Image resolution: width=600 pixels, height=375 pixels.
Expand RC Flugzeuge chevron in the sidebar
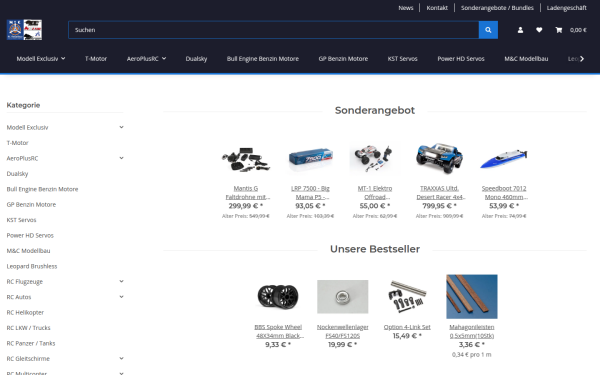121,281
